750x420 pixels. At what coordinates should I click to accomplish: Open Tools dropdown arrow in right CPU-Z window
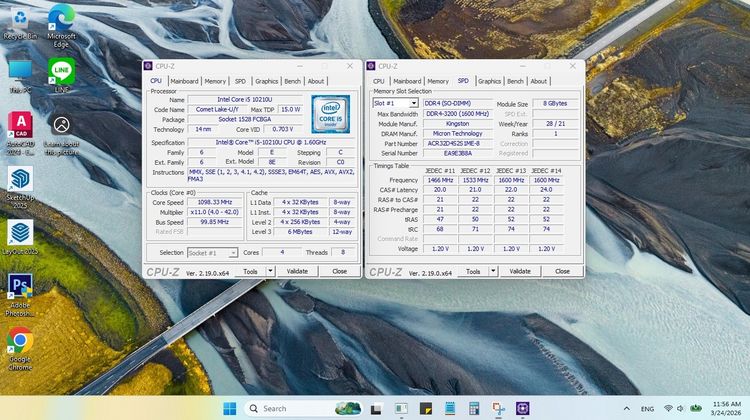tap(493, 272)
